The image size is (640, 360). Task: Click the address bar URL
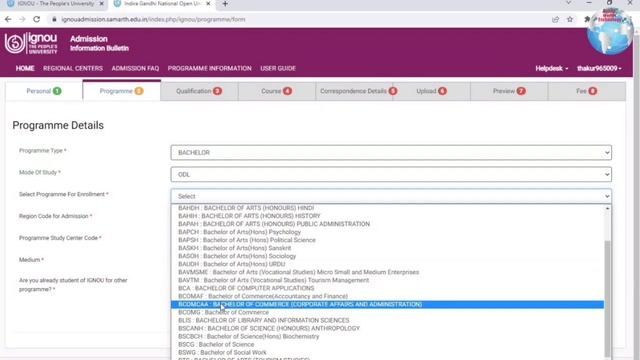click(x=153, y=19)
